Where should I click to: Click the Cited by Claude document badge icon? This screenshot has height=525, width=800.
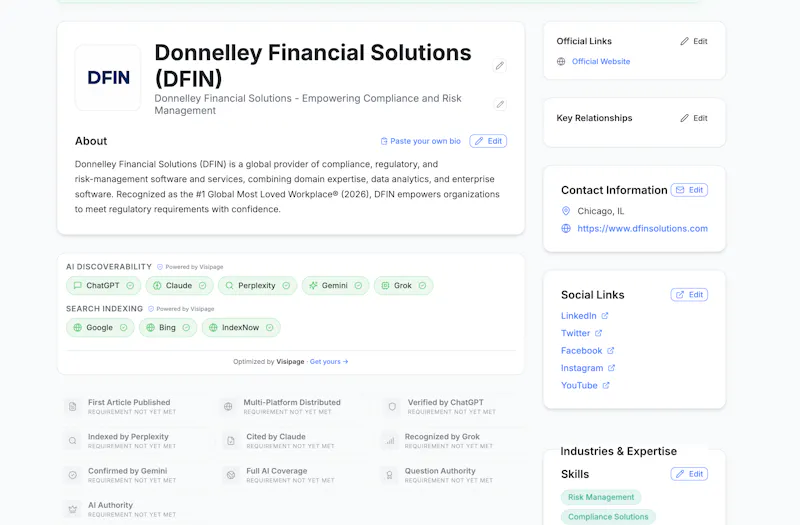tap(231, 441)
